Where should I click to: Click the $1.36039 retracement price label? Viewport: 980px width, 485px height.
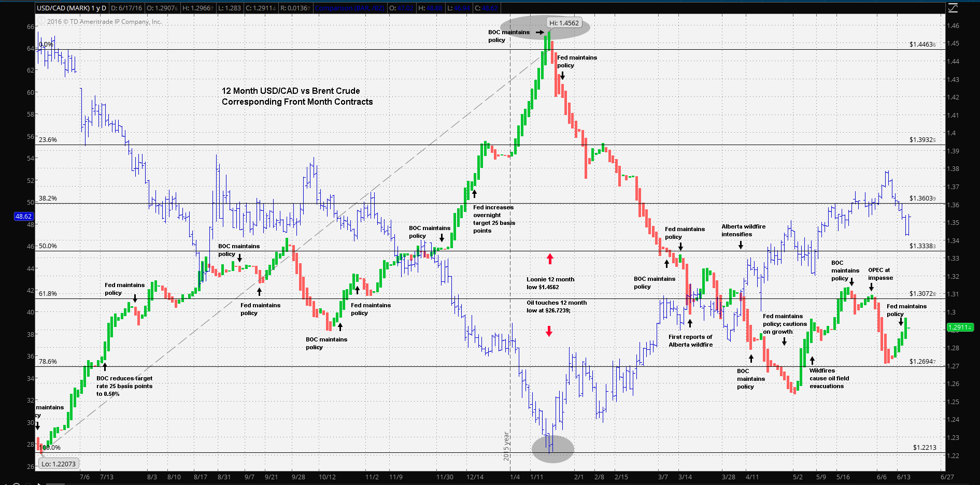pos(922,198)
